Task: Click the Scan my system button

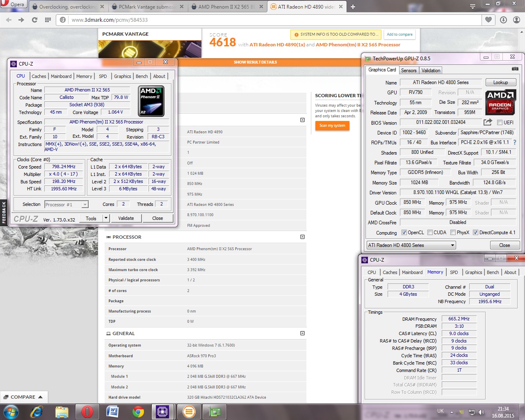Action: (x=332, y=126)
